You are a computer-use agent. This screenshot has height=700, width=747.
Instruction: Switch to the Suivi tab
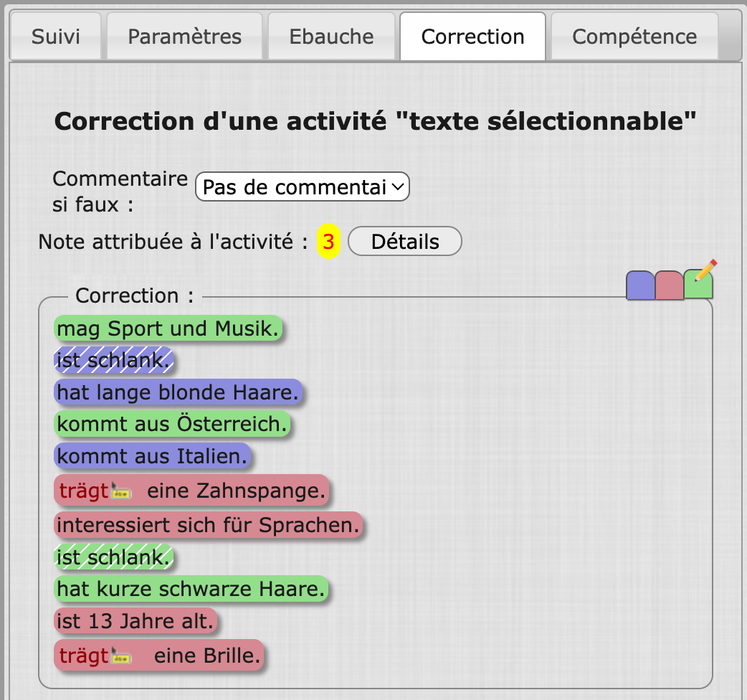56,37
